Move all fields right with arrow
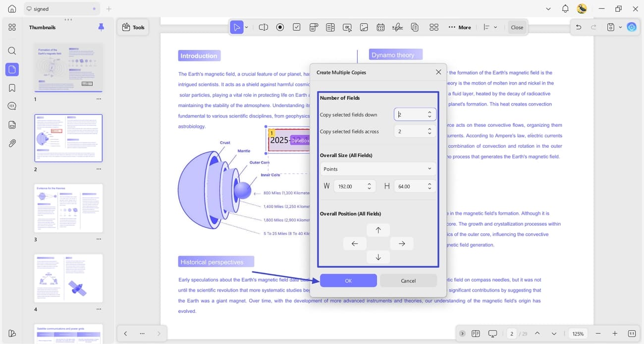 pyautogui.click(x=402, y=243)
